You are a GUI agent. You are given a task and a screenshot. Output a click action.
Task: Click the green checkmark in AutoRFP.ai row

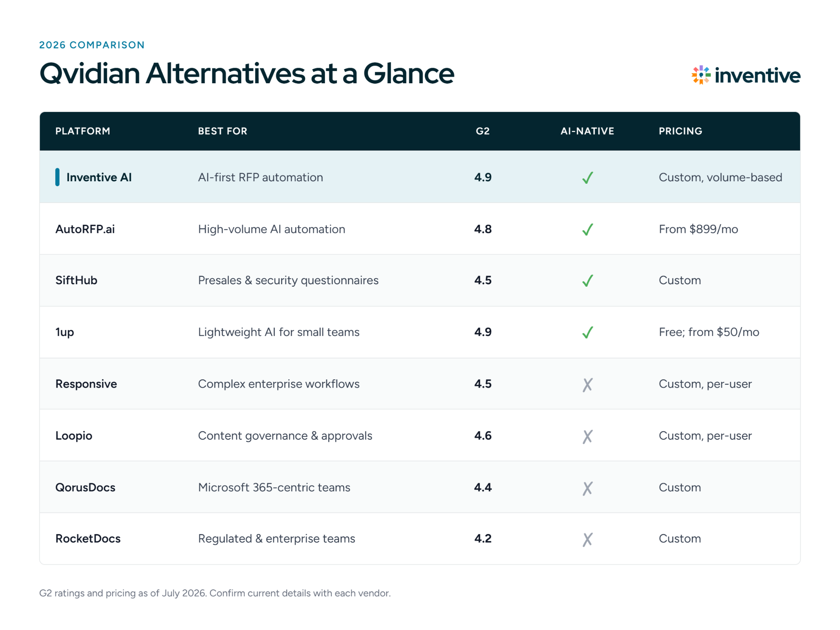pos(587,229)
